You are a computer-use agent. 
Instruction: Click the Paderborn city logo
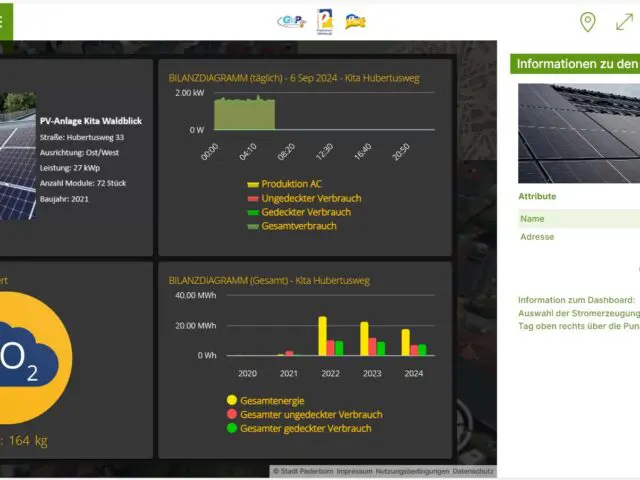click(325, 21)
